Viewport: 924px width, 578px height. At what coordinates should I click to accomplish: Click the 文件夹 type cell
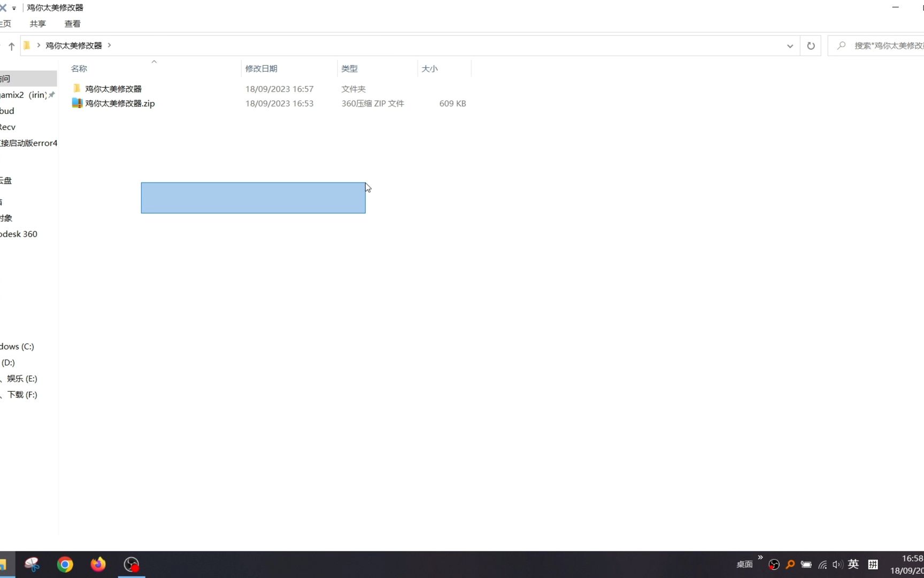point(353,89)
